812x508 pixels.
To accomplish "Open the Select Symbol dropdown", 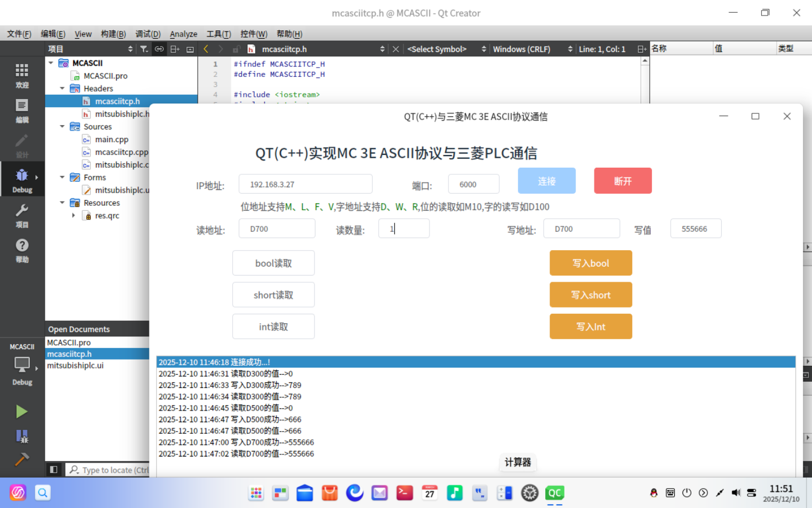I will point(446,49).
